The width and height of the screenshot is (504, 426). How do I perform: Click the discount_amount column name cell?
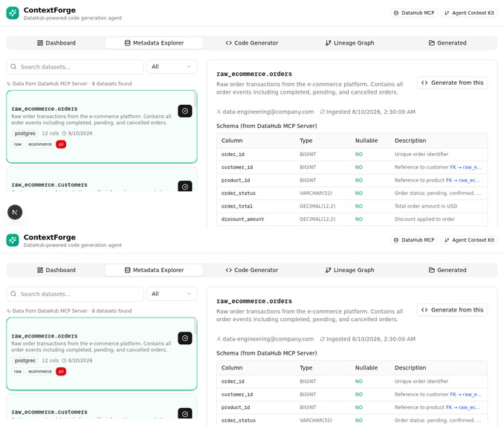(x=242, y=219)
